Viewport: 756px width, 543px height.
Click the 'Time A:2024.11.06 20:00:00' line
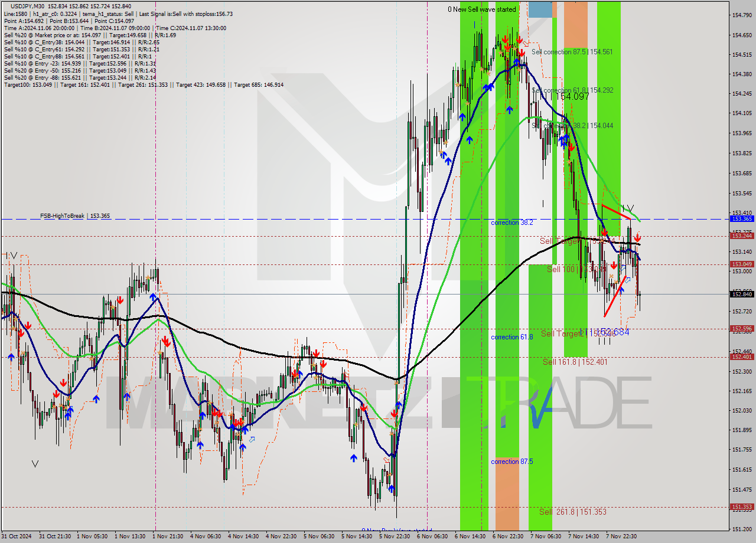[x=115, y=28]
